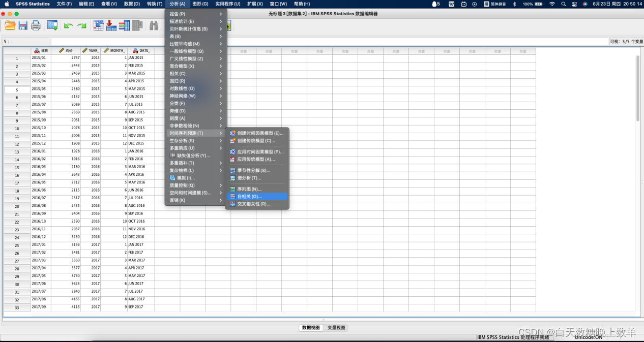Image resolution: width=644 pixels, height=342 pixels.
Task: Click the macOS Wi-Fi status icon
Action: pyautogui.click(x=552, y=4)
